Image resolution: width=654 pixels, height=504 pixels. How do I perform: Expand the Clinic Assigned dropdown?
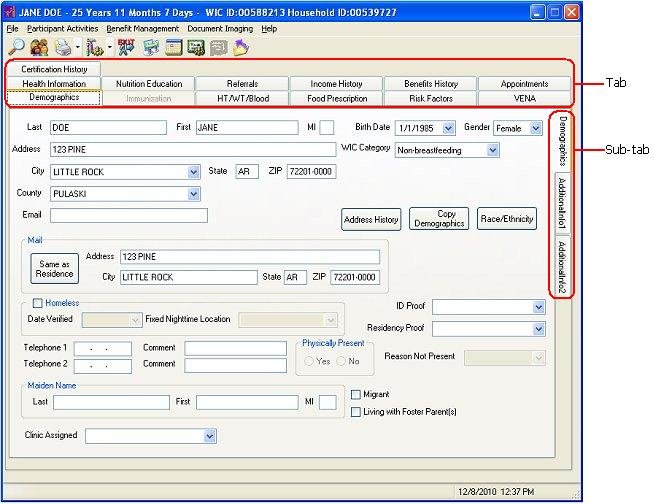point(209,436)
